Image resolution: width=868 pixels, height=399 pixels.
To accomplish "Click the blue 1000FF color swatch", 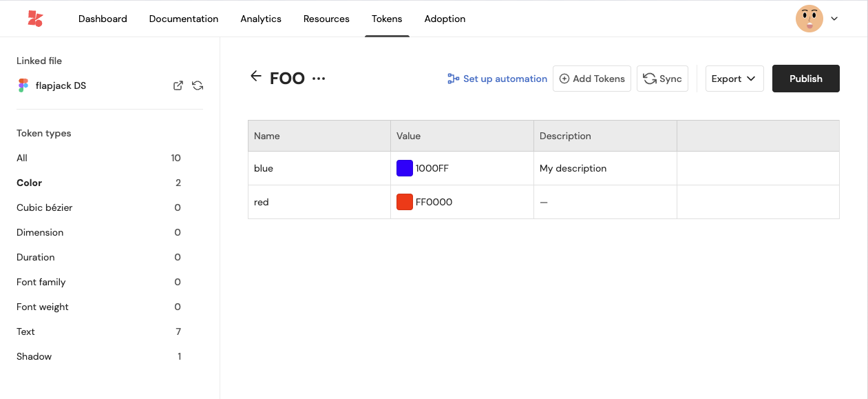I will [x=405, y=168].
